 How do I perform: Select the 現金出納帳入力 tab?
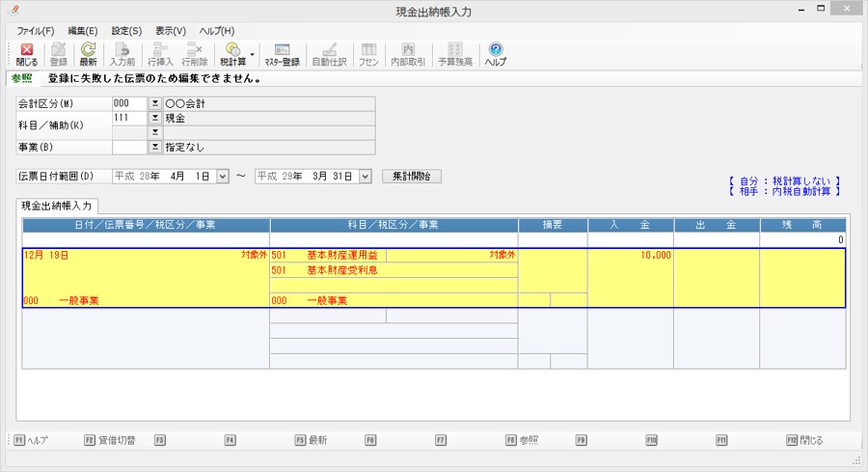(56, 206)
